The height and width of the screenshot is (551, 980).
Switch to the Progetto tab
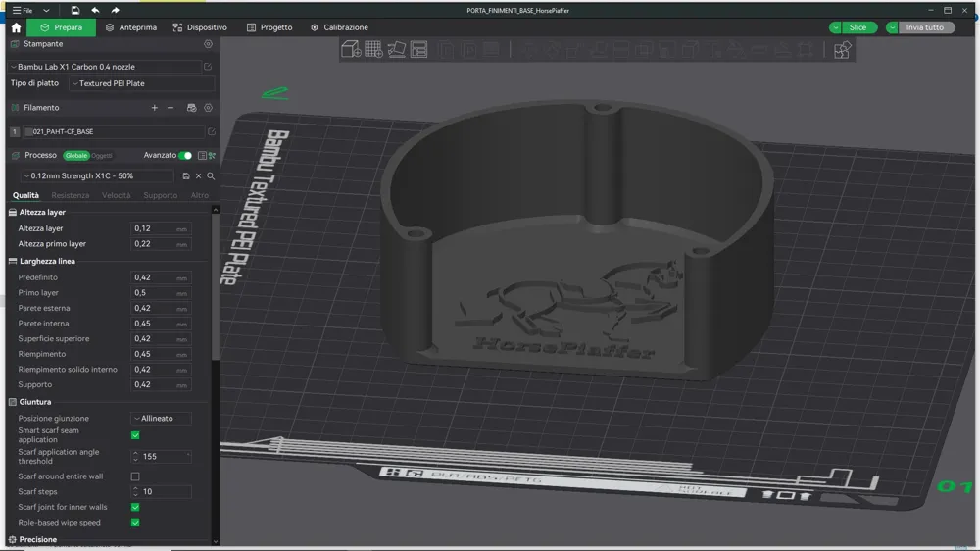pos(269,27)
